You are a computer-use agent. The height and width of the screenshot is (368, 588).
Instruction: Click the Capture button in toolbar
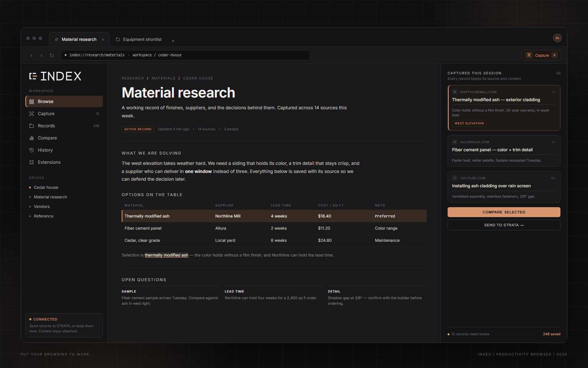point(541,55)
